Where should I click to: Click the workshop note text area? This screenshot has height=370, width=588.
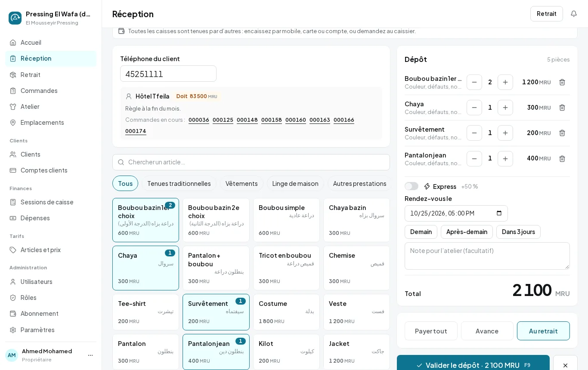(x=487, y=256)
